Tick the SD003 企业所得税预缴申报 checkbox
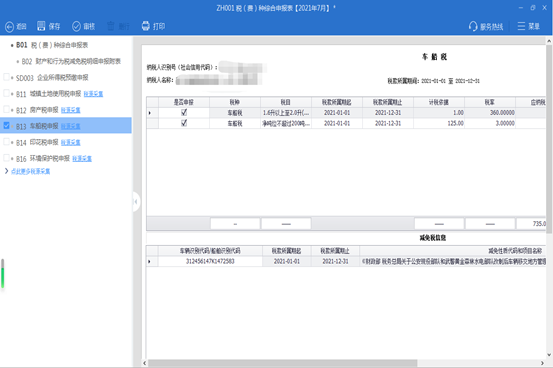Screen dimensions: 553x368 coord(6,77)
